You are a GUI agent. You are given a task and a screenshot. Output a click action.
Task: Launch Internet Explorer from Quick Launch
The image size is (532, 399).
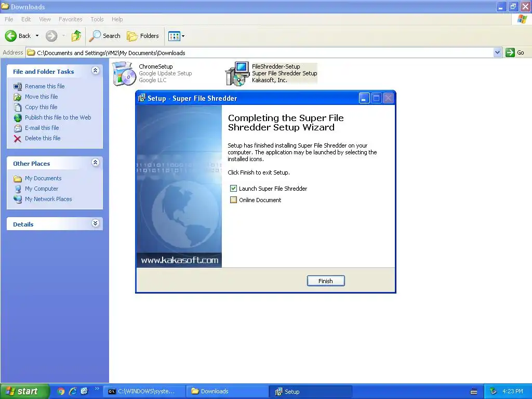point(73,391)
